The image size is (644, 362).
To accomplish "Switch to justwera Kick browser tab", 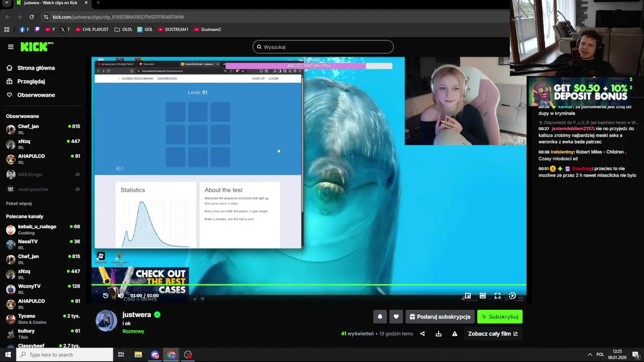I will click(x=50, y=3).
